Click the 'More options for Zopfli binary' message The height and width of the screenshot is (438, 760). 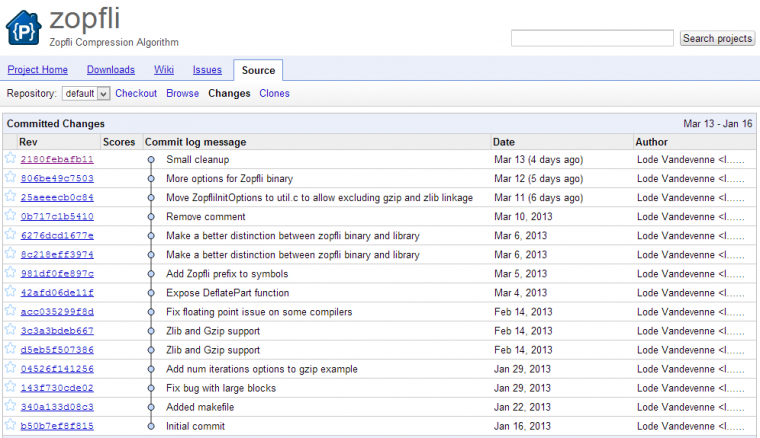tap(229, 178)
